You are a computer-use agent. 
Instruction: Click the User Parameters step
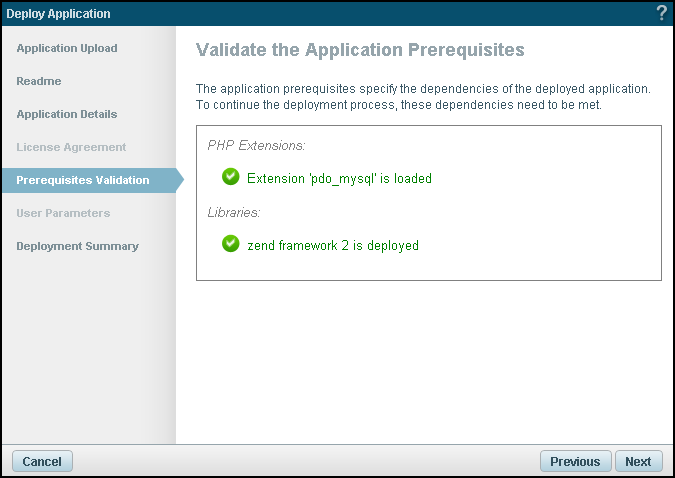(63, 213)
